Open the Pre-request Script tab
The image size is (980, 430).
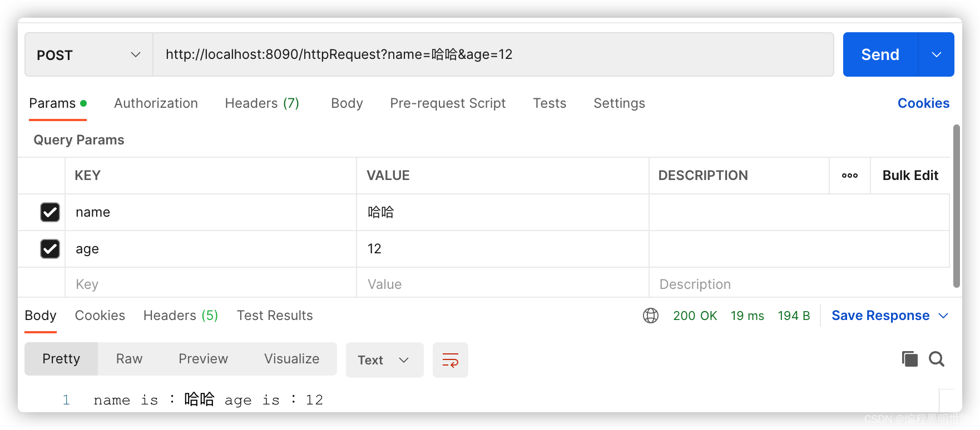pos(448,103)
